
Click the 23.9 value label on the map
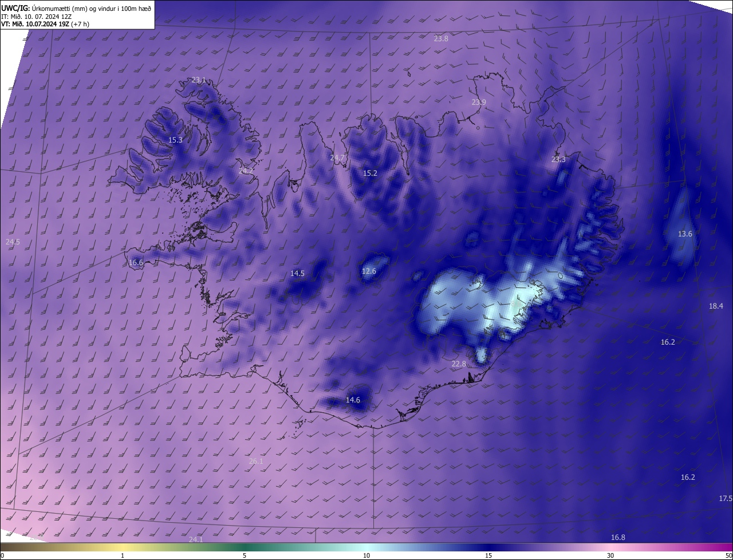(x=479, y=102)
